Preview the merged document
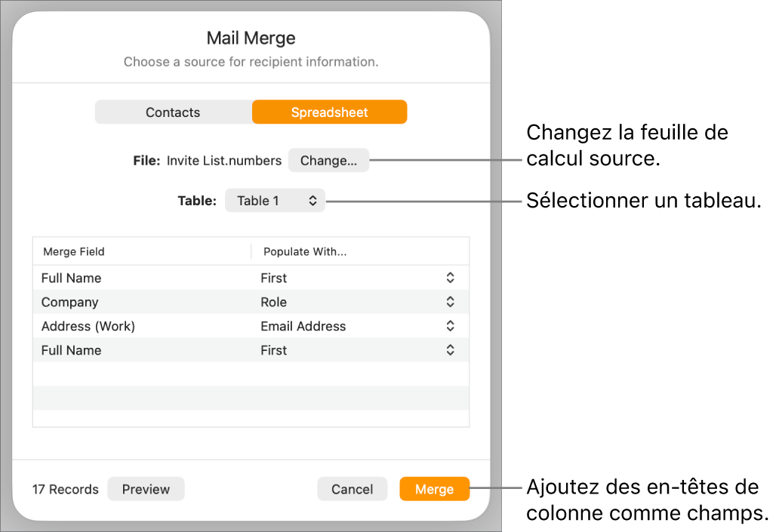The width and height of the screenshot is (779, 532). click(146, 488)
